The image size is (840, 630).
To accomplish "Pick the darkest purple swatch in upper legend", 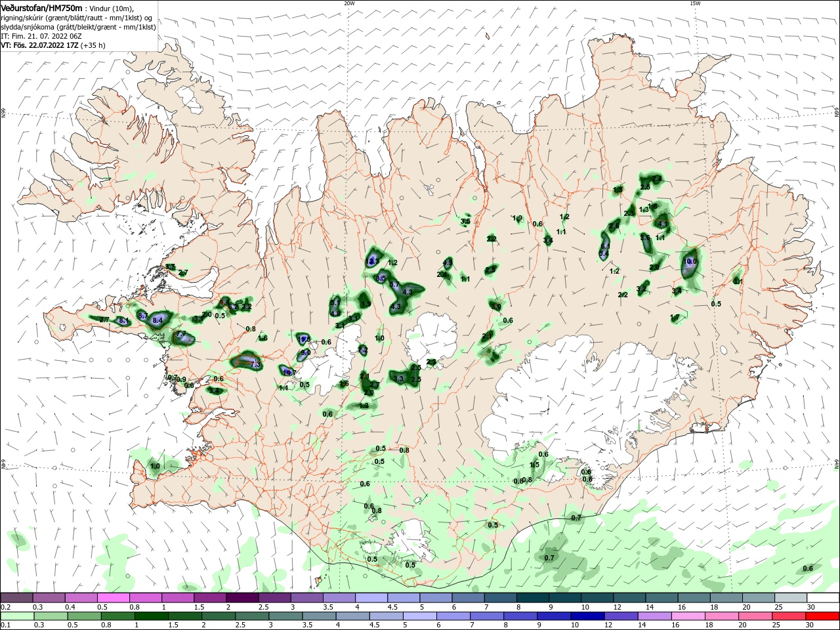I will coord(242,598).
